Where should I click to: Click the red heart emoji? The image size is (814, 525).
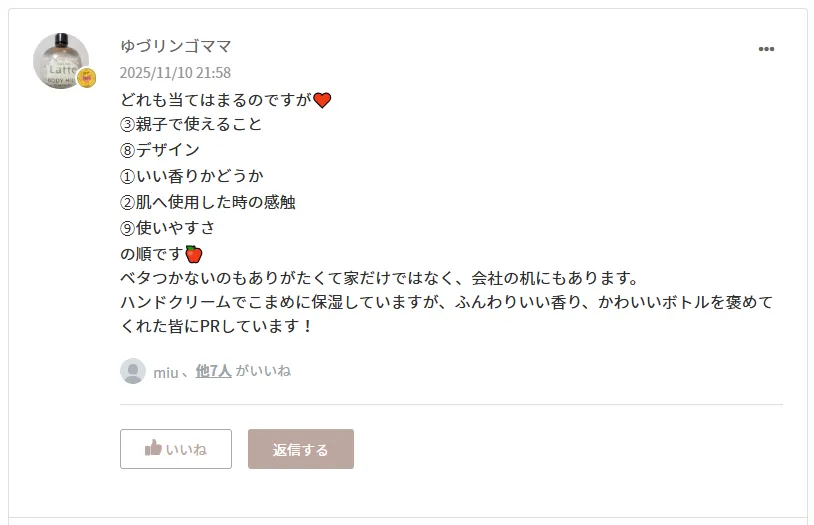coord(322,100)
